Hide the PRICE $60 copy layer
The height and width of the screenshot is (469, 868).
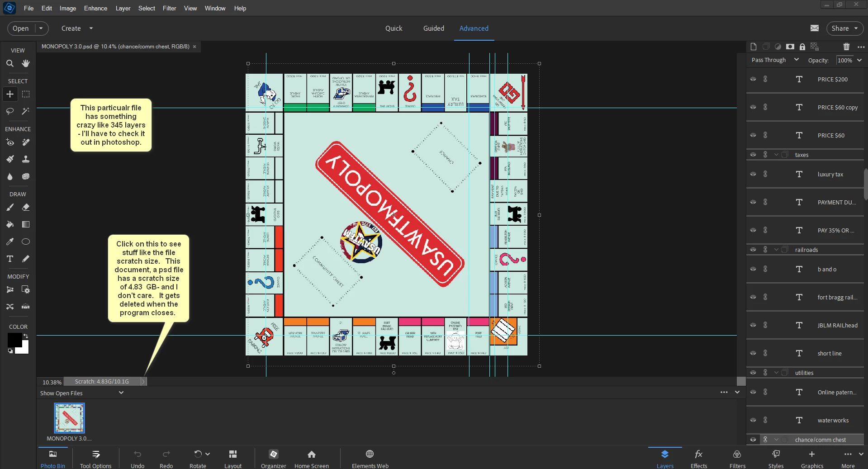[x=753, y=107]
